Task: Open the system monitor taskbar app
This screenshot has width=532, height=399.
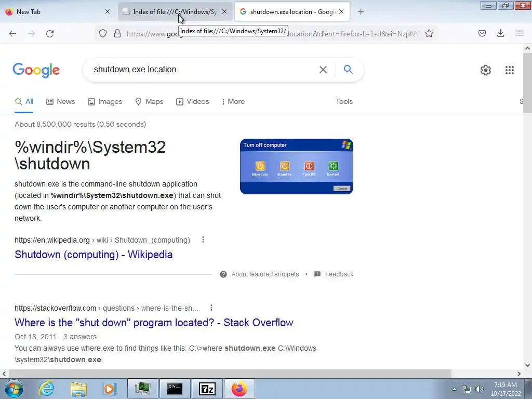Action: 142,389
